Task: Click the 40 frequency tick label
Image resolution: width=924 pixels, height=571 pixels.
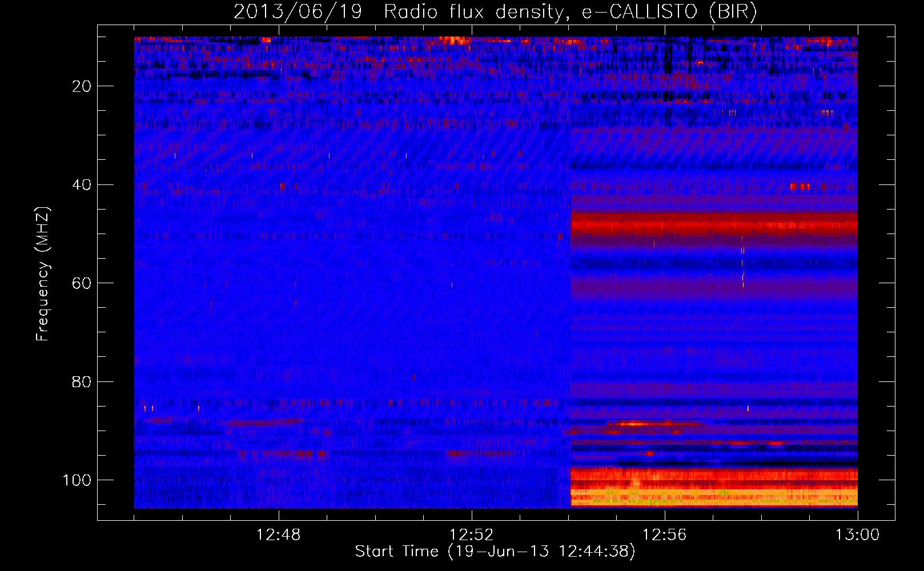Action: [x=82, y=185]
